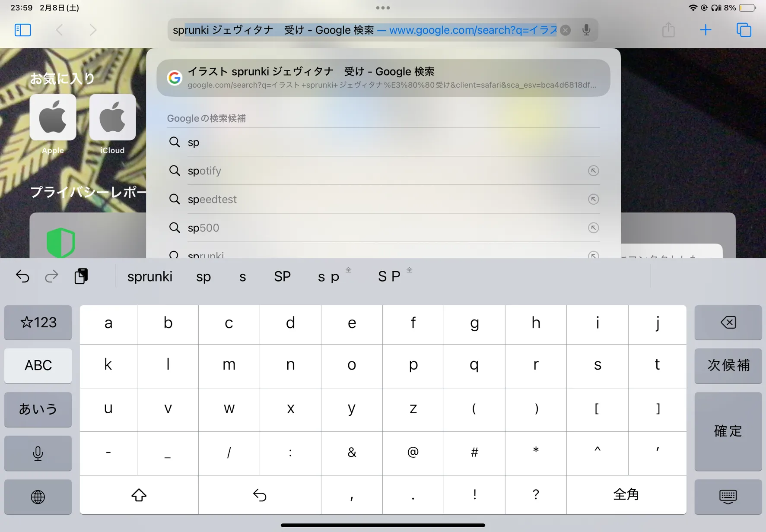This screenshot has height=532, width=766.
Task: Tap the "@" key
Action: point(413,453)
